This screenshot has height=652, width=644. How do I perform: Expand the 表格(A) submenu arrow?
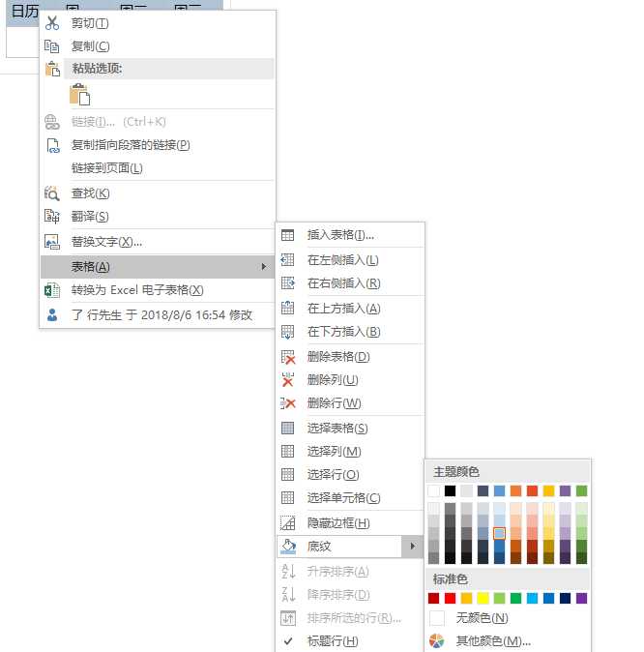(x=264, y=267)
